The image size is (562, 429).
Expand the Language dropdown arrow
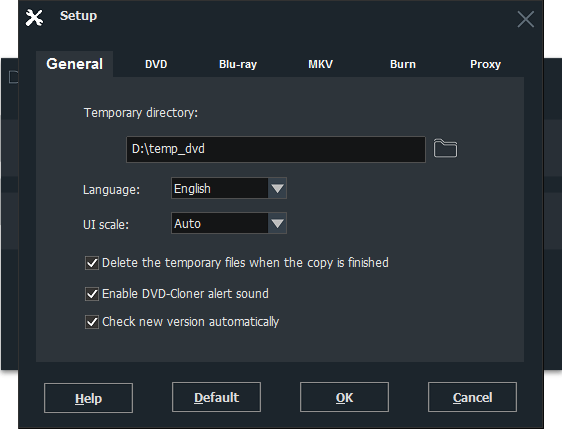[277, 188]
